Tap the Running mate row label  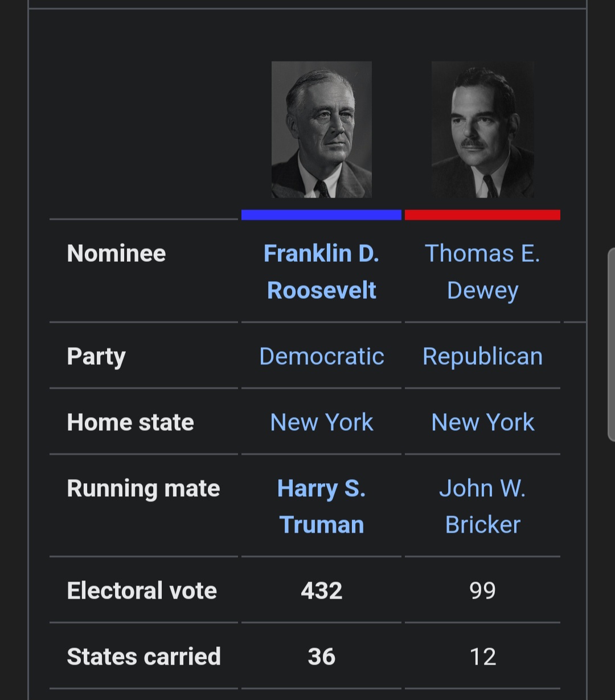143,488
